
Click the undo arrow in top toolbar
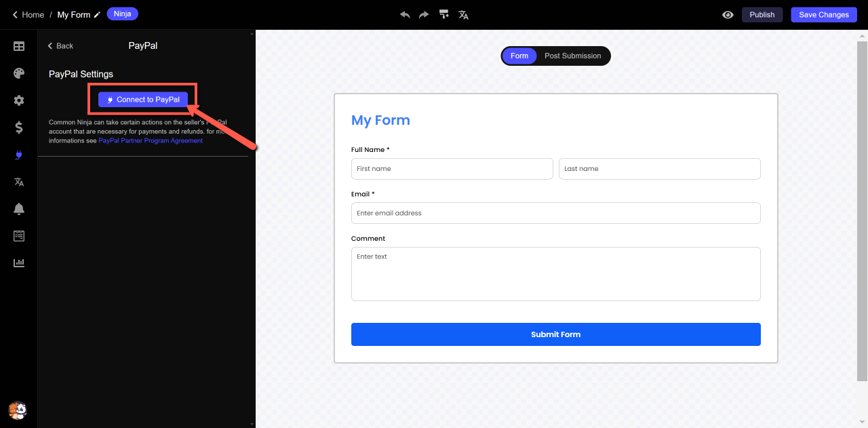pyautogui.click(x=405, y=14)
